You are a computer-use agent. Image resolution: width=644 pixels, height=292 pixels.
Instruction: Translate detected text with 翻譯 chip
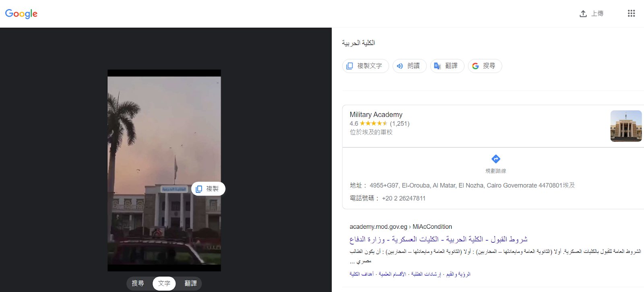point(447,66)
